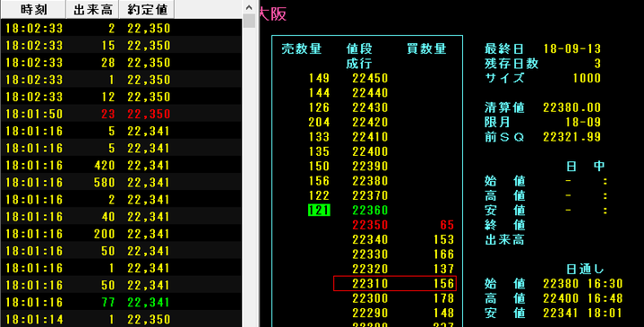Click the 残存日数 value 3
The width and height of the screenshot is (644, 327).
pos(597,64)
